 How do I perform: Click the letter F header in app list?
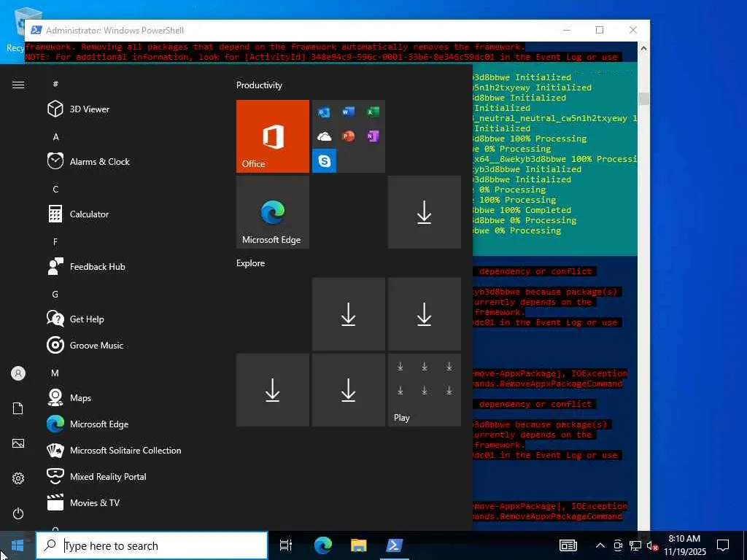pyautogui.click(x=55, y=242)
